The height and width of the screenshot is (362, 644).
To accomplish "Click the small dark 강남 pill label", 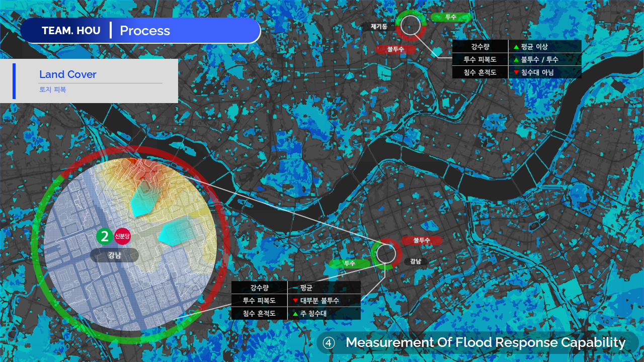I will pyautogui.click(x=416, y=261).
